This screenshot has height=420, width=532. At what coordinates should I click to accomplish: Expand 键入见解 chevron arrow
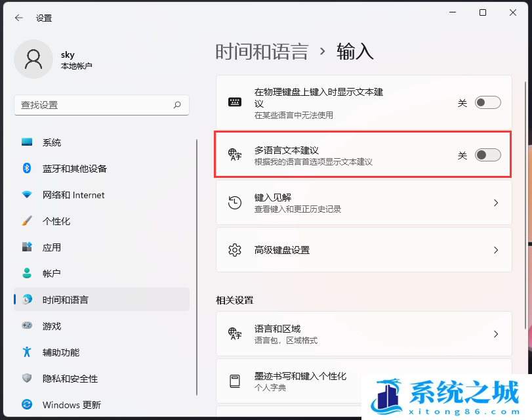click(496, 203)
